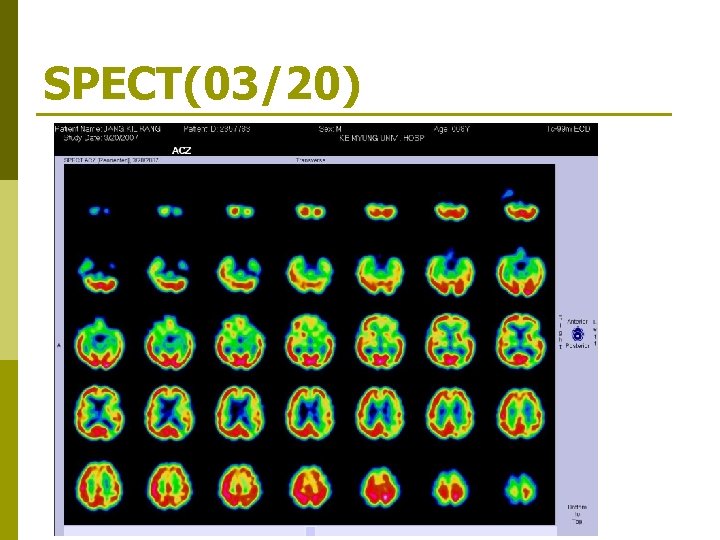Click the head orientation icon between Anterior and Posterior
720x540 pixels.
(577, 334)
